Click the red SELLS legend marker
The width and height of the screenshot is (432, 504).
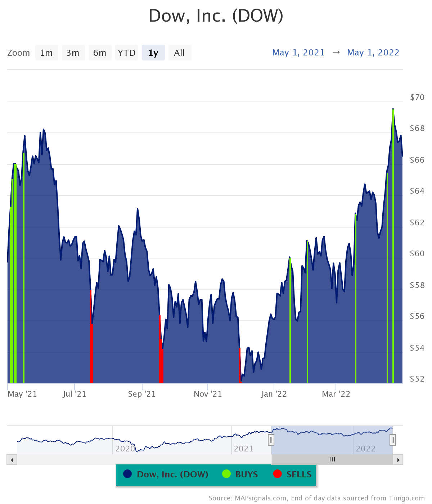pos(277,474)
